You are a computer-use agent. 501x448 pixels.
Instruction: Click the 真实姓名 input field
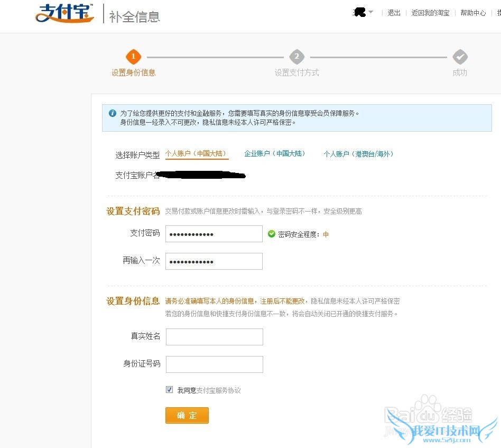pyautogui.click(x=215, y=337)
